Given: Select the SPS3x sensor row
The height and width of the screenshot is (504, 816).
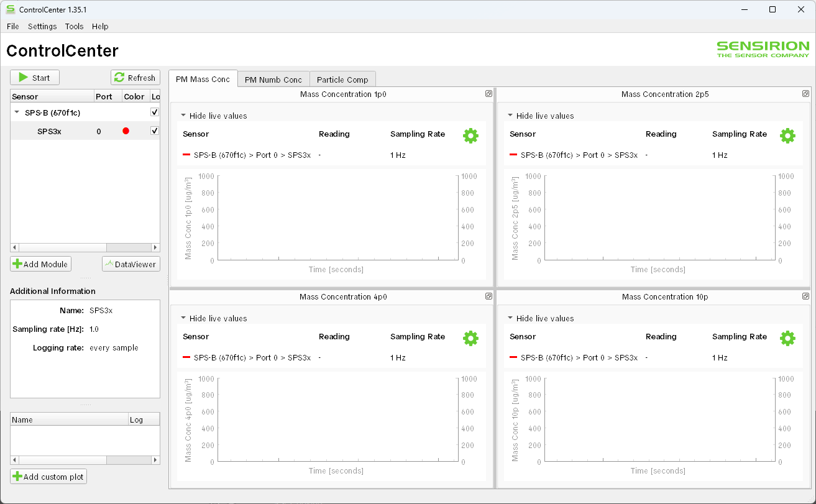Looking at the screenshot, I should [x=85, y=131].
